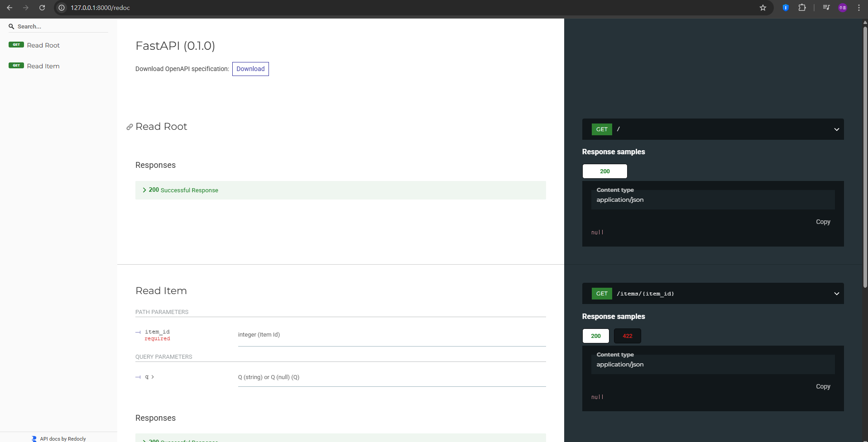Open the browser profile avatar

tap(843, 8)
